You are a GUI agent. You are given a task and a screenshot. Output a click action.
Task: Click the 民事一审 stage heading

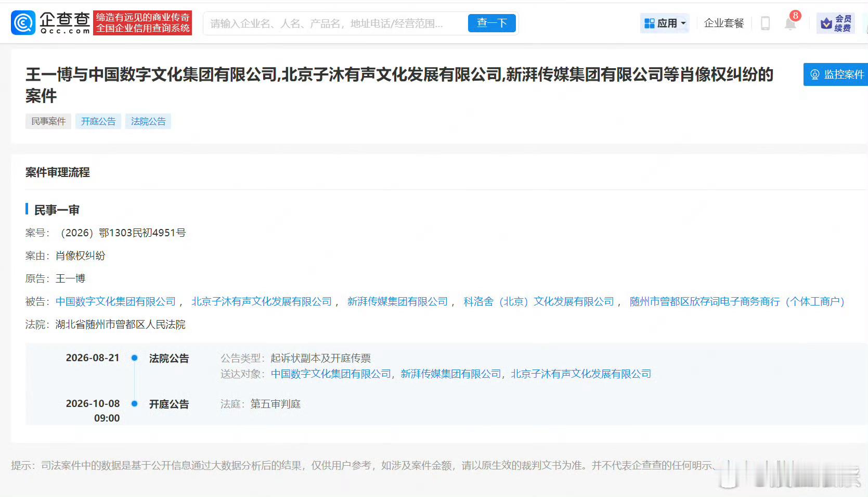[57, 210]
